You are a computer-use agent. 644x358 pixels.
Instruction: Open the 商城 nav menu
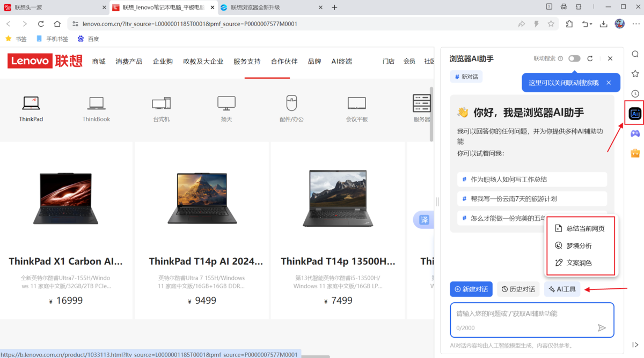99,61
